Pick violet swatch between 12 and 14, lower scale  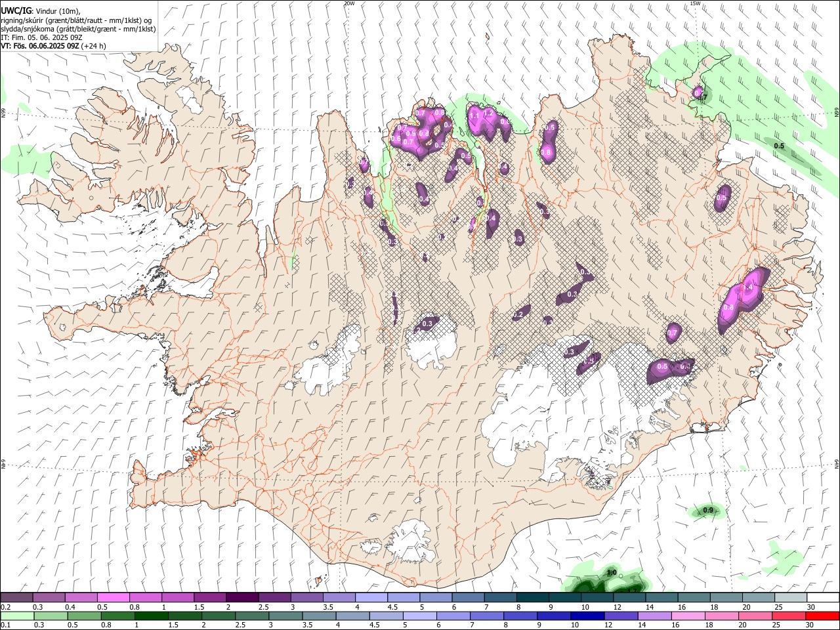(x=621, y=616)
